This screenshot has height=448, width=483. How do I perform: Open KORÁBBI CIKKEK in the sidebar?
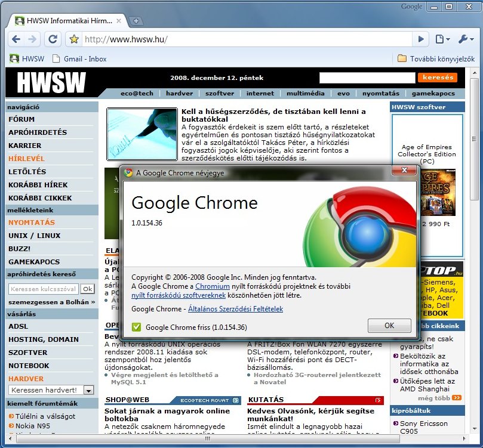(x=40, y=198)
